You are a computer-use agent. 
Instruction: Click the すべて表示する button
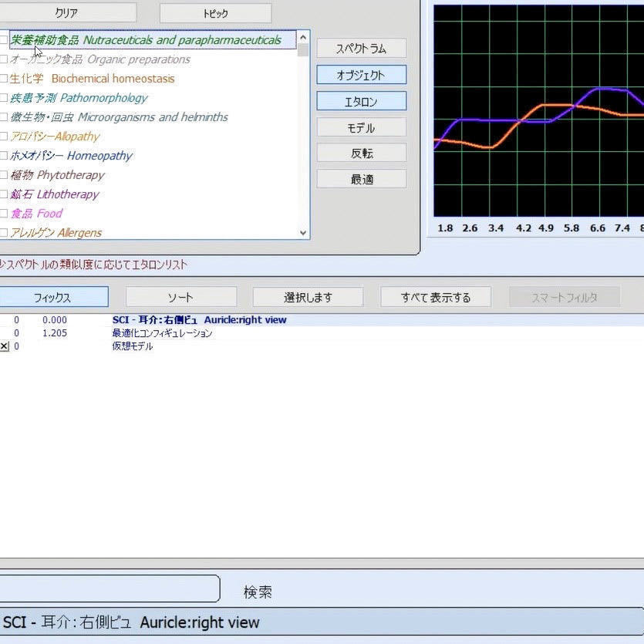(x=436, y=297)
